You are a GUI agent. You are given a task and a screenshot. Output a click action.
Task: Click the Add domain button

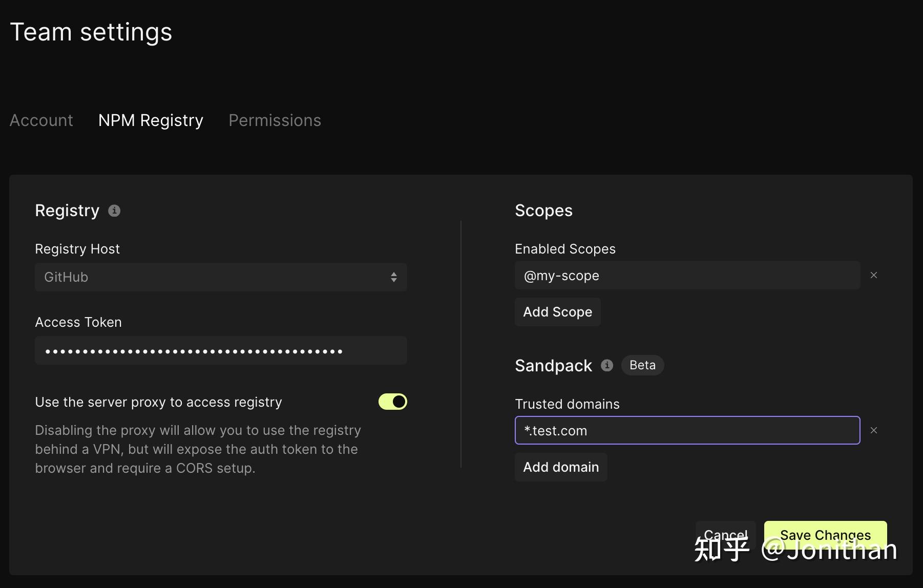(560, 467)
